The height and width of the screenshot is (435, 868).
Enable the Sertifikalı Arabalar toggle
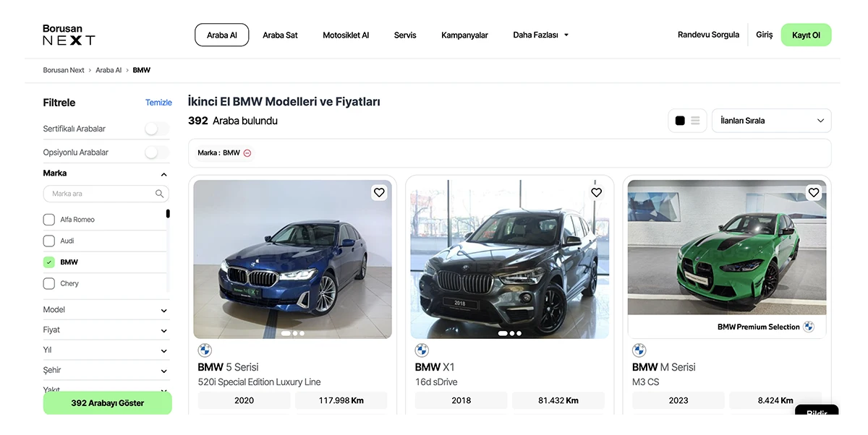[156, 129]
